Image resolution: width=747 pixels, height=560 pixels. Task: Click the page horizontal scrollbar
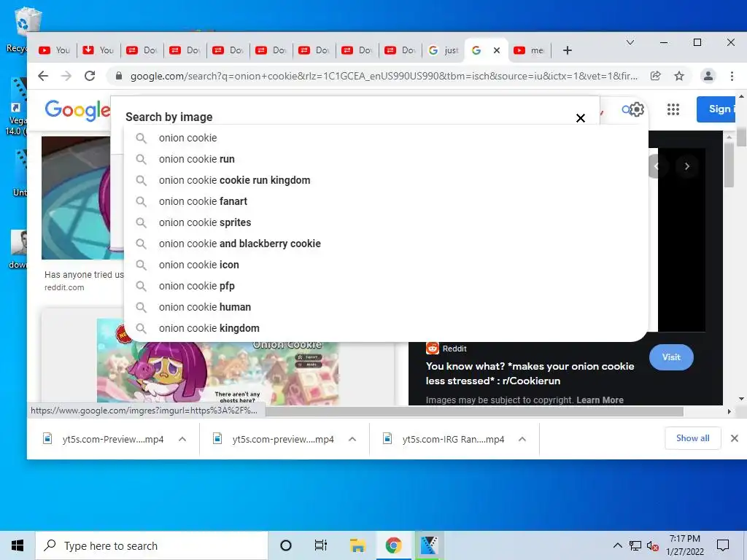point(474,411)
